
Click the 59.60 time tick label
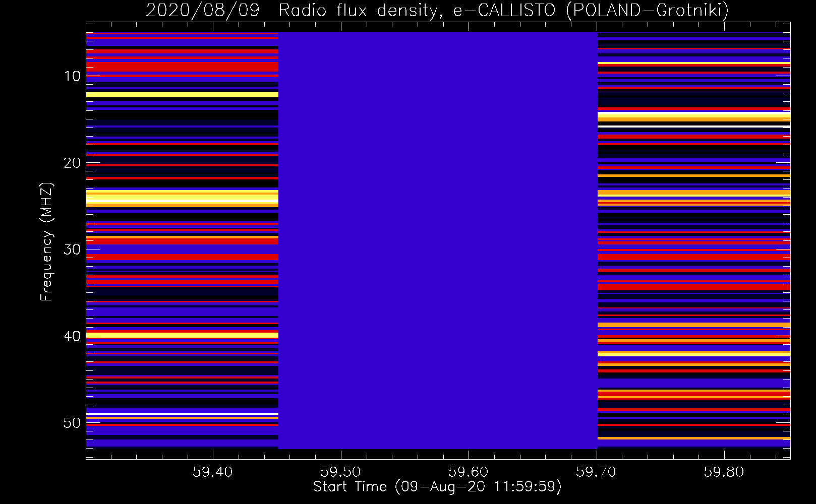click(469, 472)
